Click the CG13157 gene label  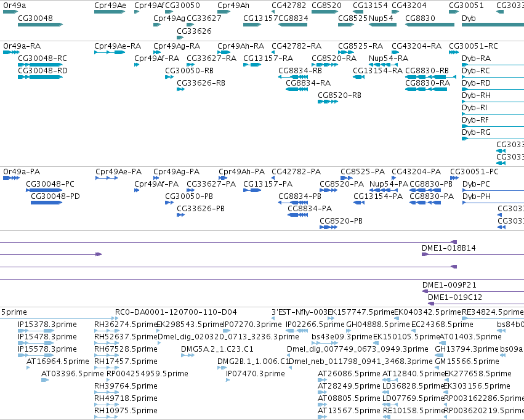coord(260,18)
